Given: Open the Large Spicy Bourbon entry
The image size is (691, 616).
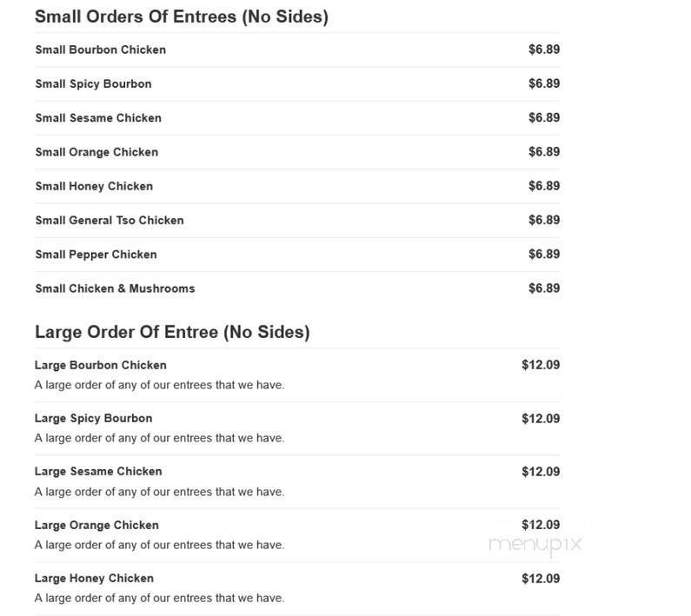Looking at the screenshot, I should pyautogui.click(x=93, y=418).
